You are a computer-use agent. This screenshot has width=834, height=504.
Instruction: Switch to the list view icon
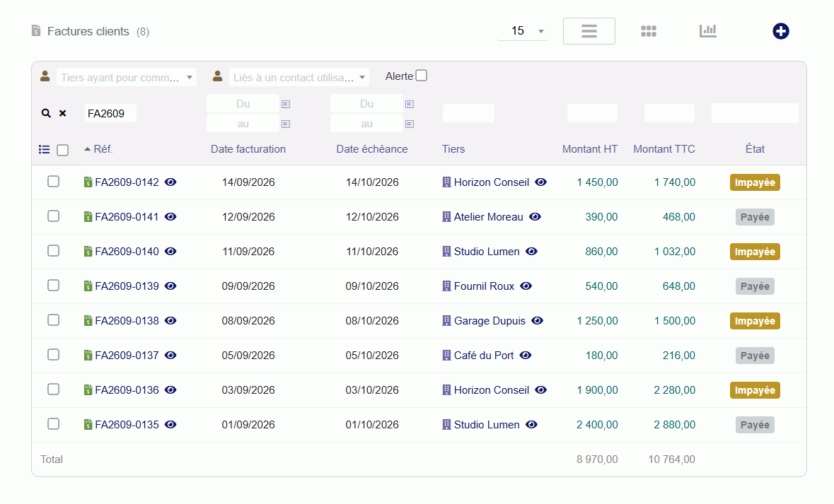point(589,31)
